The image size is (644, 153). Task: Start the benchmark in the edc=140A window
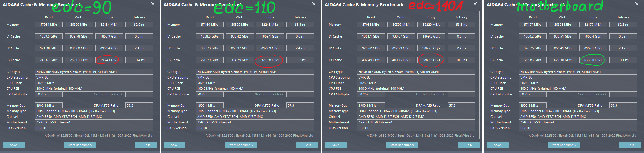point(402,145)
